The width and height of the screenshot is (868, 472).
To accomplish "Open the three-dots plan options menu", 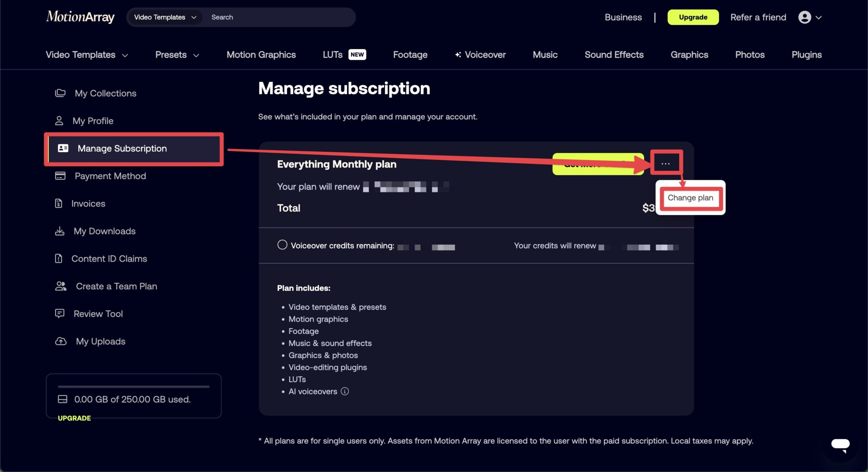I will 665,163.
